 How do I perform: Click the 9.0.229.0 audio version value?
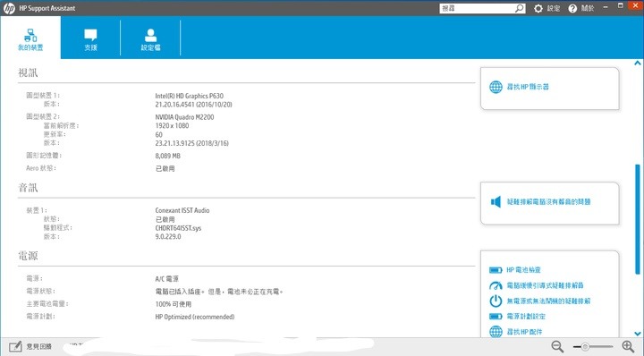click(168, 236)
